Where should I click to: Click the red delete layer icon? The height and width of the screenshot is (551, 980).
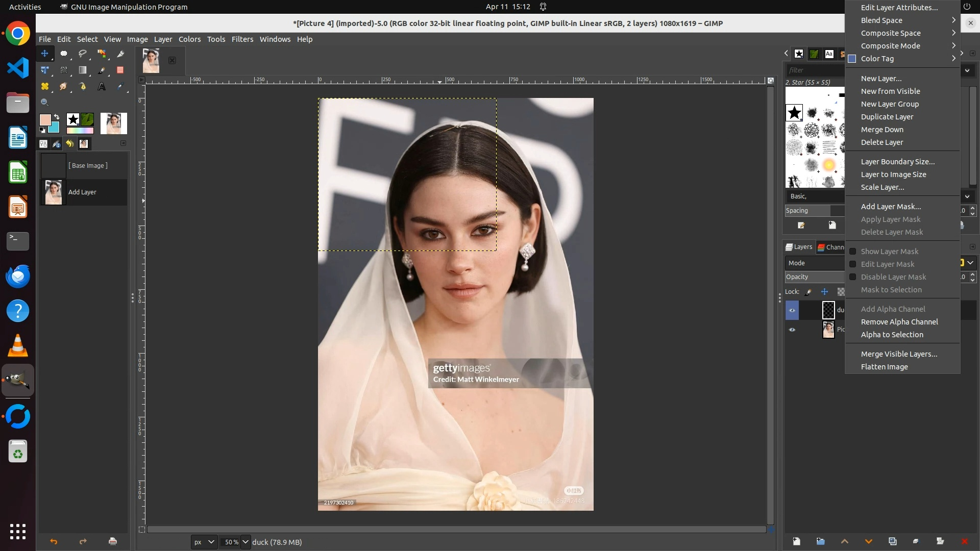click(964, 541)
